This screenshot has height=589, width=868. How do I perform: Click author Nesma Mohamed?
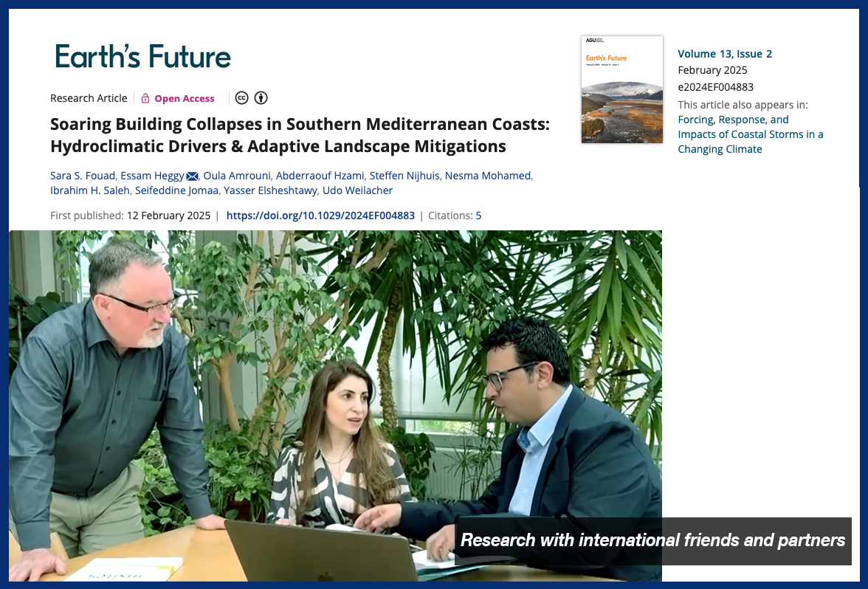tap(488, 176)
